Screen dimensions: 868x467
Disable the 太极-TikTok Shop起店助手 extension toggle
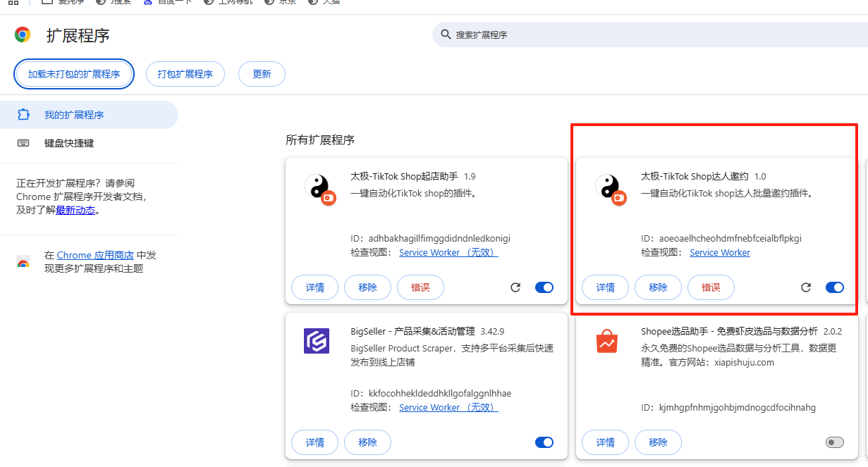[544, 287]
